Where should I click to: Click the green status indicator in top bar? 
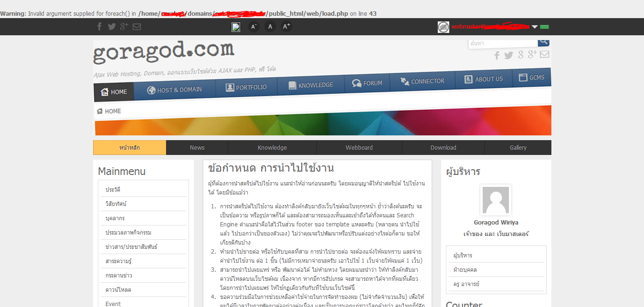(x=544, y=27)
